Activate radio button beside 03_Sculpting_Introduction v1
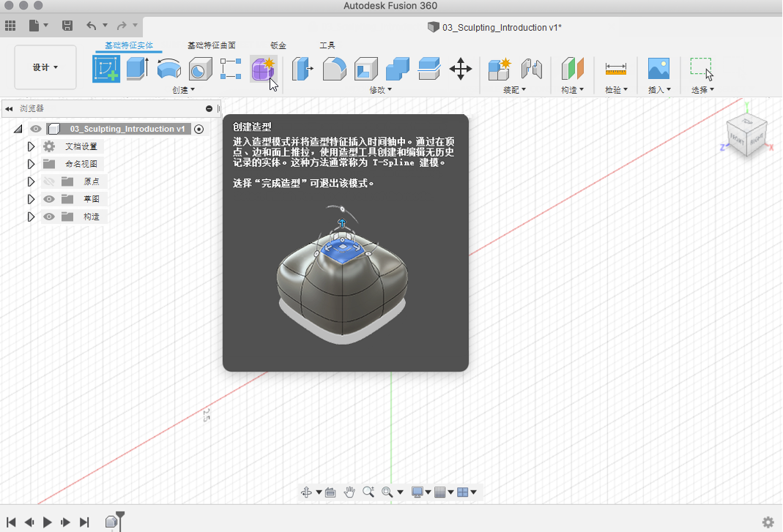Image resolution: width=783 pixels, height=532 pixels. pos(198,129)
